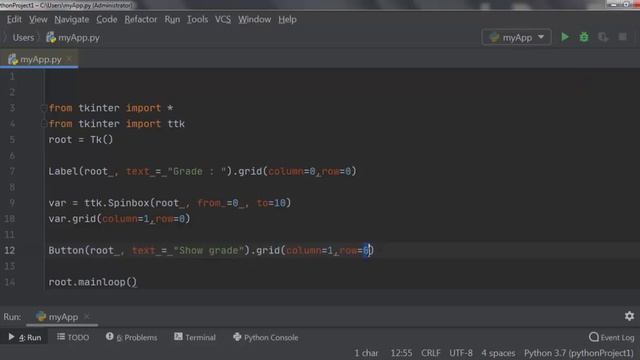Open Run panel settings gear
Screen dimensions: 640x360
(x=629, y=316)
